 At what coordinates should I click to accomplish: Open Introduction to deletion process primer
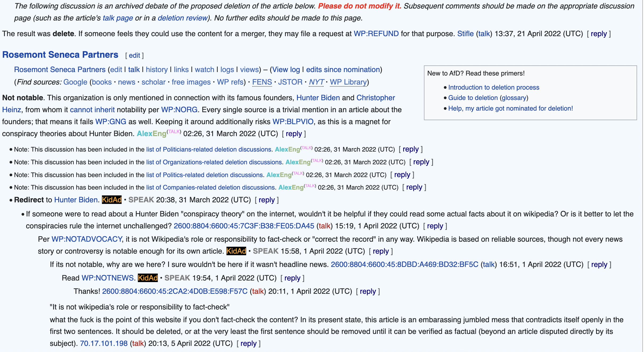point(494,87)
